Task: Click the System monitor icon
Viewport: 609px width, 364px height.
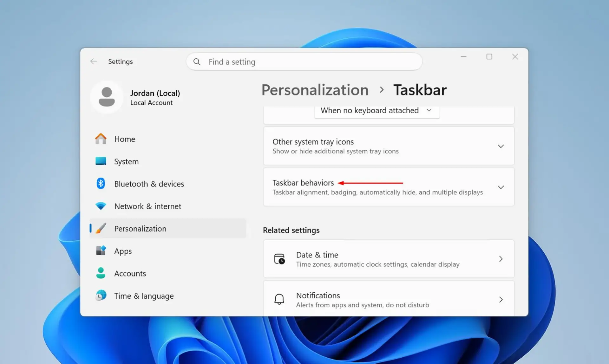Action: [101, 161]
